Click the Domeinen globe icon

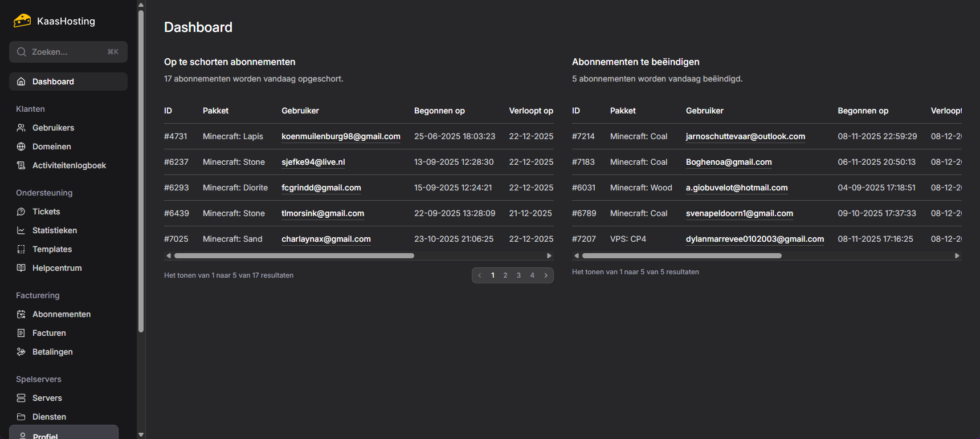[x=21, y=147]
